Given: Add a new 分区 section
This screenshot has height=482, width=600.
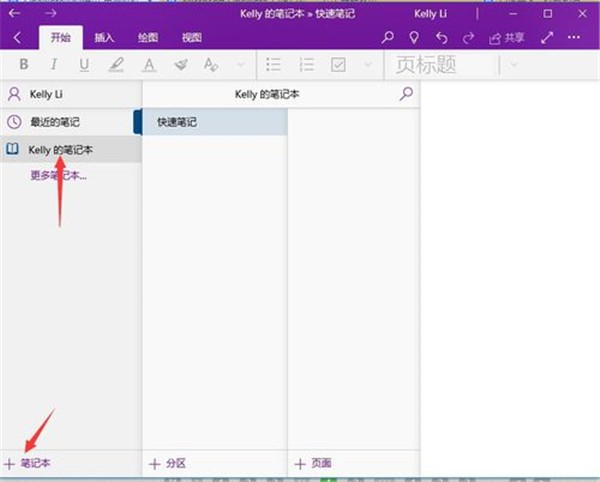Looking at the screenshot, I should pos(168,464).
